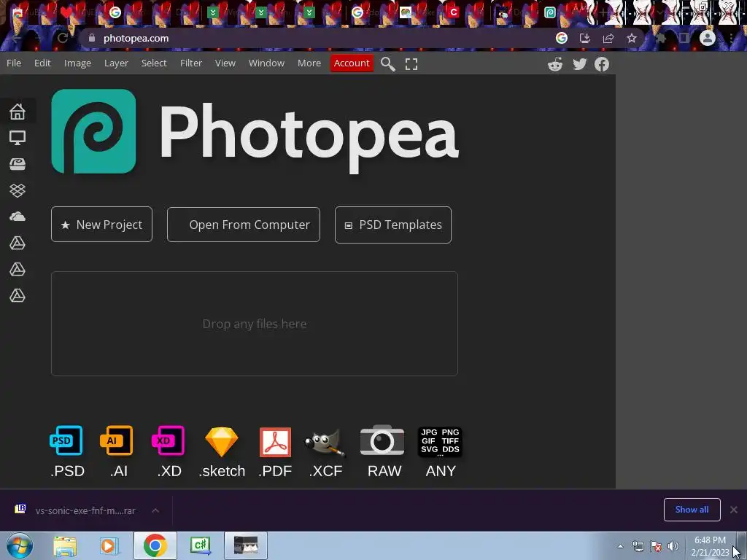This screenshot has width=747, height=560.
Task: Open the File menu
Action: (x=14, y=63)
